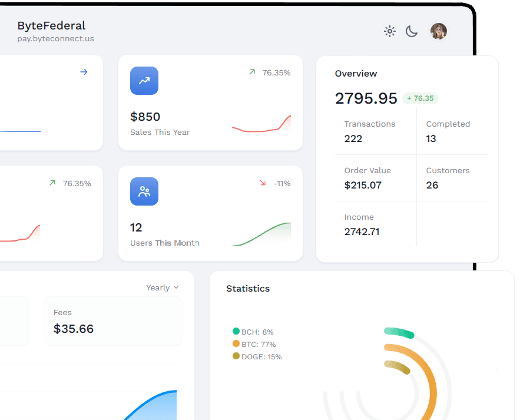Click the blue right arrow icon
This screenshot has width=520, height=420.
84,72
